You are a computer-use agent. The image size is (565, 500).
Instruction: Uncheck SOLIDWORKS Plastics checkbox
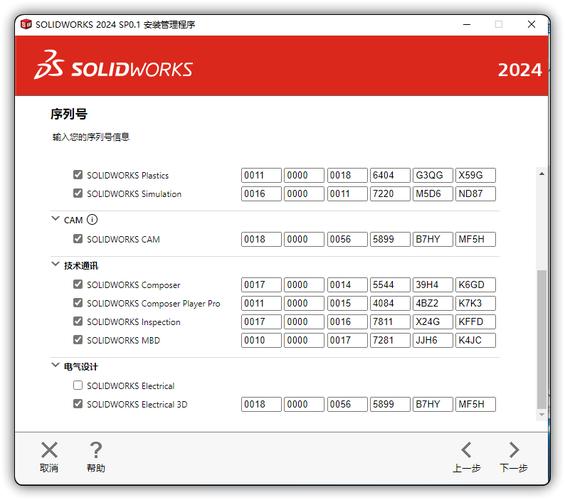[x=78, y=175]
